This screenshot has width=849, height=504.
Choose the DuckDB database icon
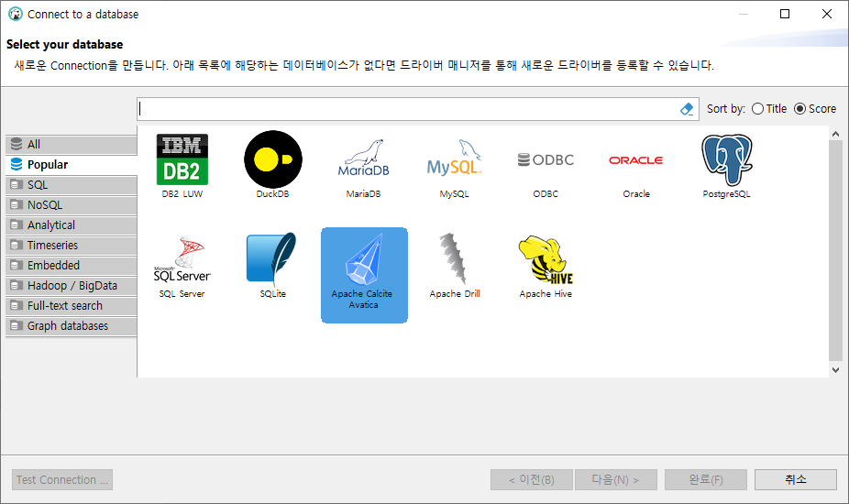273,159
